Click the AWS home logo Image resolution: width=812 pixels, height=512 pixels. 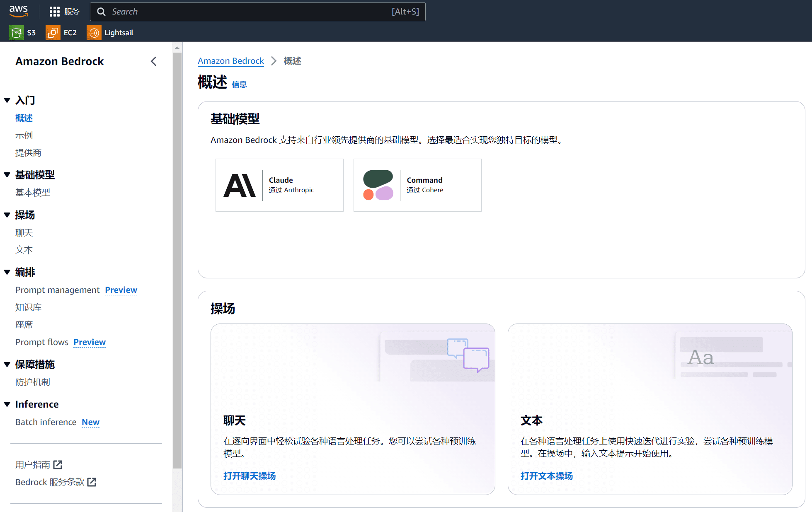(18, 11)
